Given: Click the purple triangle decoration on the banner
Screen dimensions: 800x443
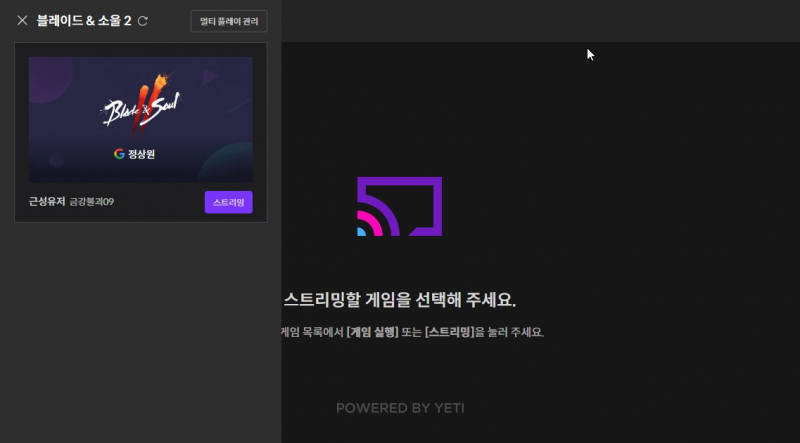Looking at the screenshot, I should pos(212,75).
